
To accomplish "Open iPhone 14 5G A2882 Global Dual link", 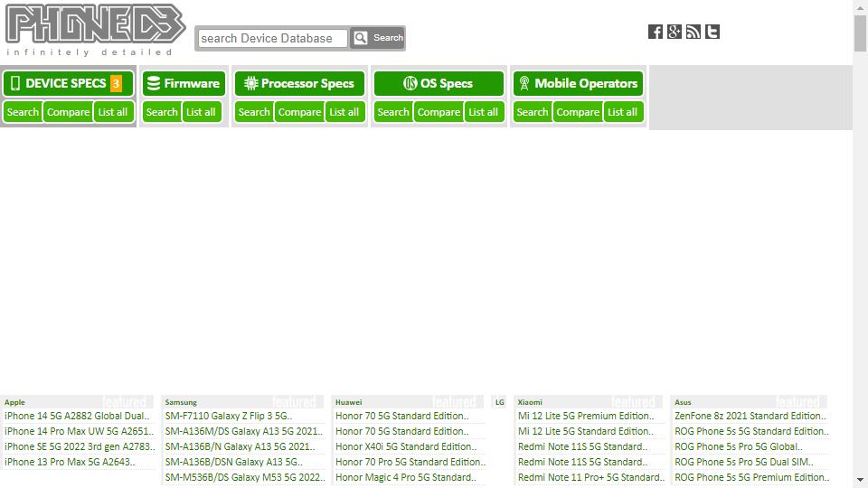I will point(77,416).
